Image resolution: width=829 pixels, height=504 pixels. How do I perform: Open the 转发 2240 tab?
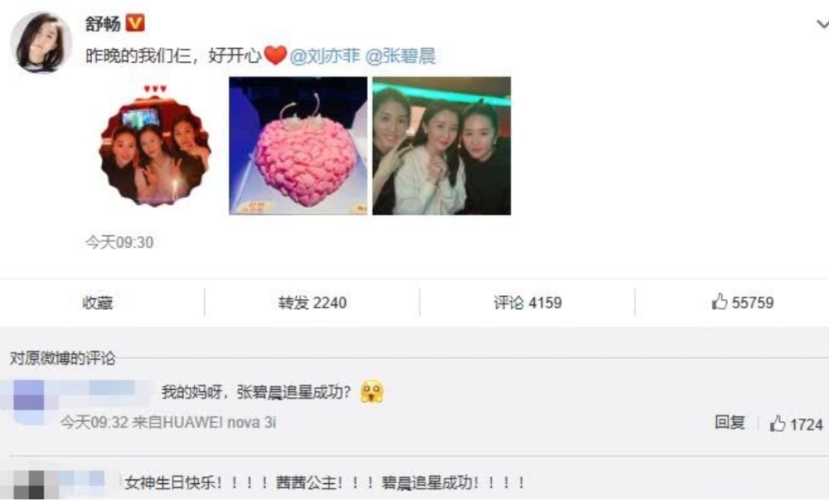(313, 303)
